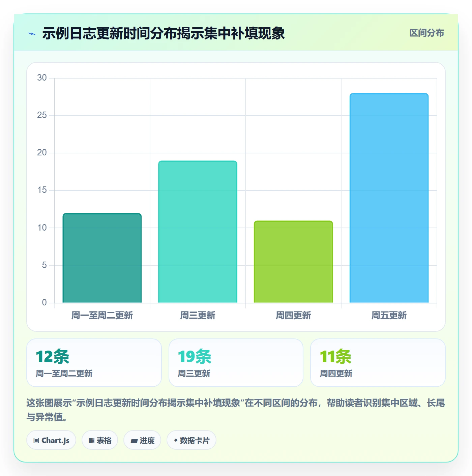Click the grid icon in the 表格 chip
The width and height of the screenshot is (472, 476).
(91, 440)
